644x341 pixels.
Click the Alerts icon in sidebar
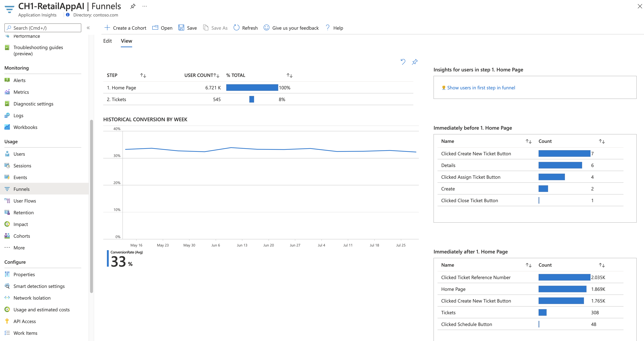click(7, 80)
